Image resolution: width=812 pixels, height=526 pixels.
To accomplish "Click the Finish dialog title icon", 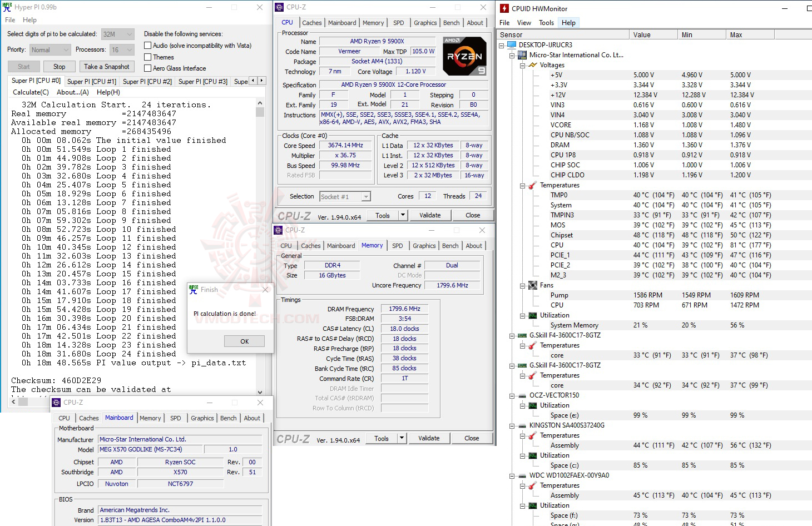I will coord(194,289).
